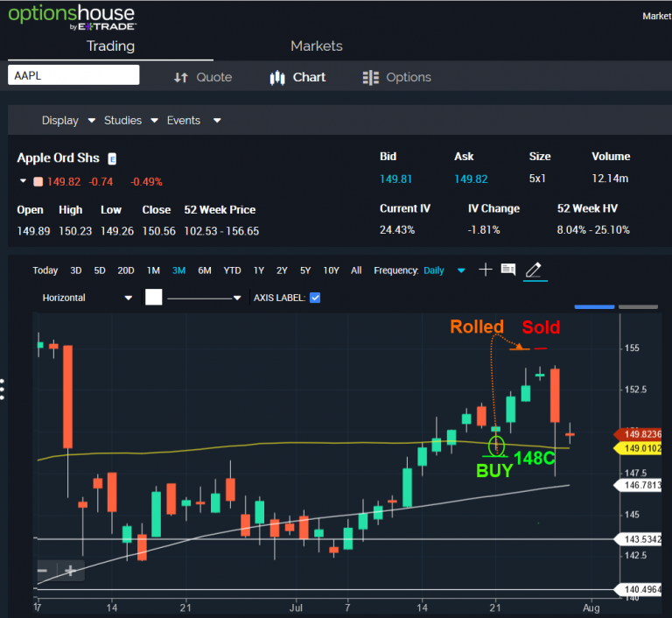The height and width of the screenshot is (618, 672).
Task: Select the YTD time range
Action: pos(232,270)
